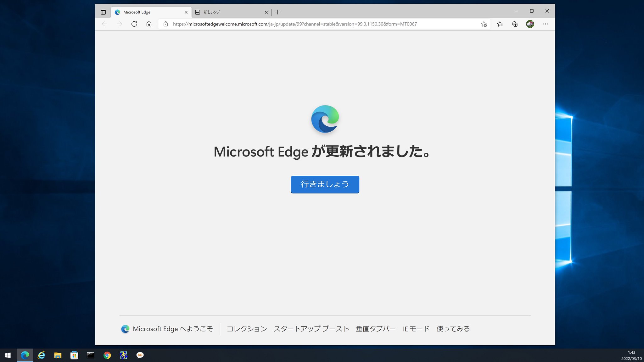Open the コレクション footer link
The image size is (644, 362).
coord(247,329)
